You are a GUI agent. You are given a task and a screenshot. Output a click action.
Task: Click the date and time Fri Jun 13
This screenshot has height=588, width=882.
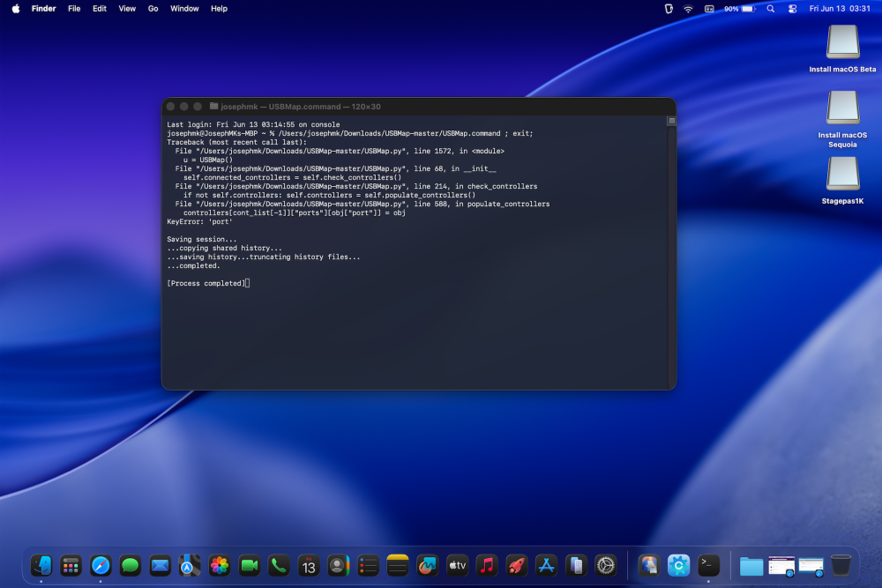click(840, 9)
